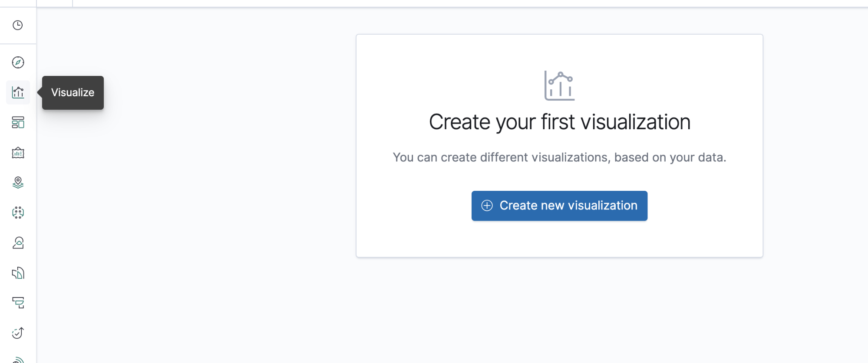Open the Recently viewed clock icon
The width and height of the screenshot is (868, 363).
pyautogui.click(x=18, y=25)
